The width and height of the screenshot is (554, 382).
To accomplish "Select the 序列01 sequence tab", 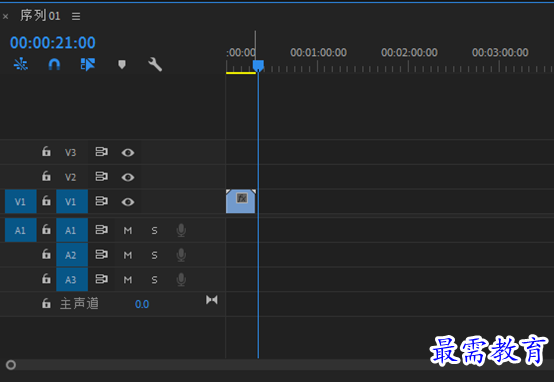I will tap(40, 16).
